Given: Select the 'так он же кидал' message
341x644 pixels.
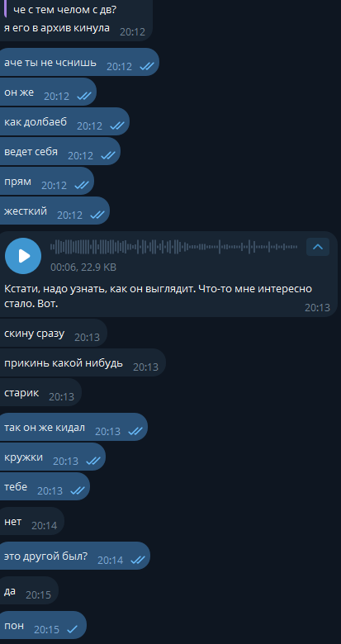Looking at the screenshot, I should click(73, 427).
